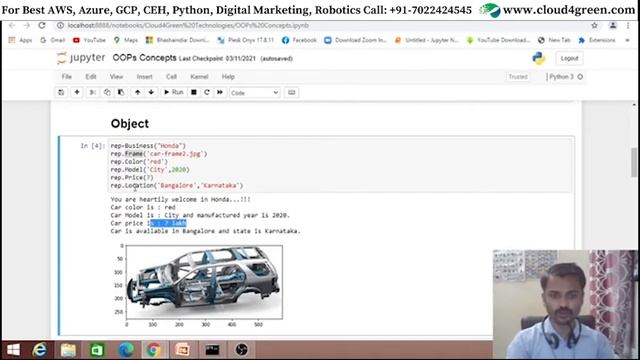Screen dimensions: 640x360
Task: Click the Object heading cell
Action: [x=130, y=124]
